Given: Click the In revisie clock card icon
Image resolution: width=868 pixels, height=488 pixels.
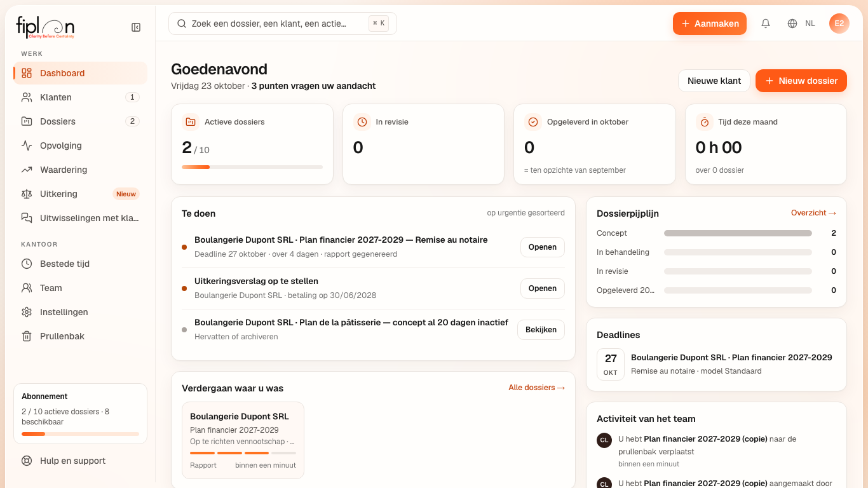Looking at the screenshot, I should tap(362, 122).
